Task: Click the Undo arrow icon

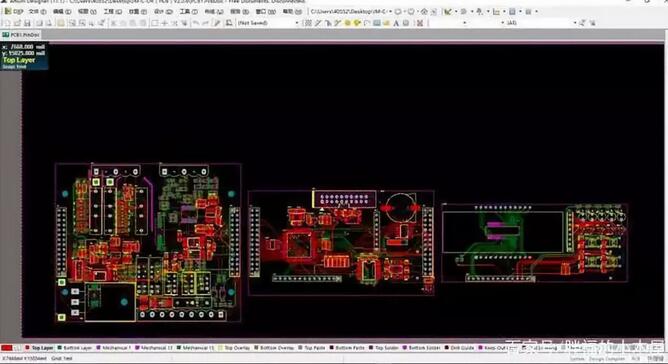Action: 195,23
